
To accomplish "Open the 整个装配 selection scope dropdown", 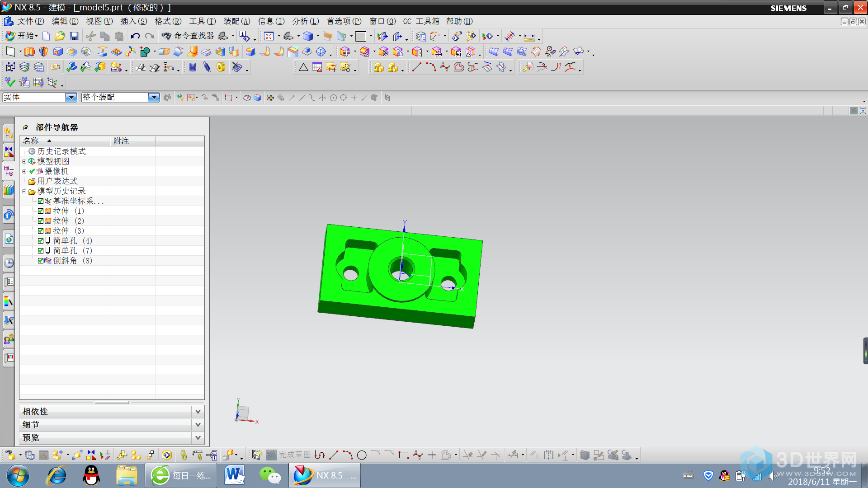I will pyautogui.click(x=154, y=97).
